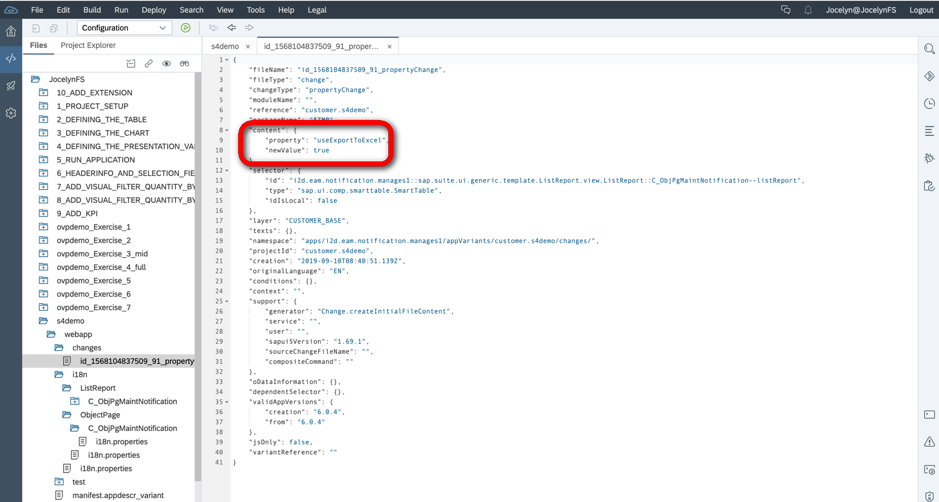This screenshot has height=502, width=939.
Task: Close the s4demo editor tab
Action: click(248, 46)
